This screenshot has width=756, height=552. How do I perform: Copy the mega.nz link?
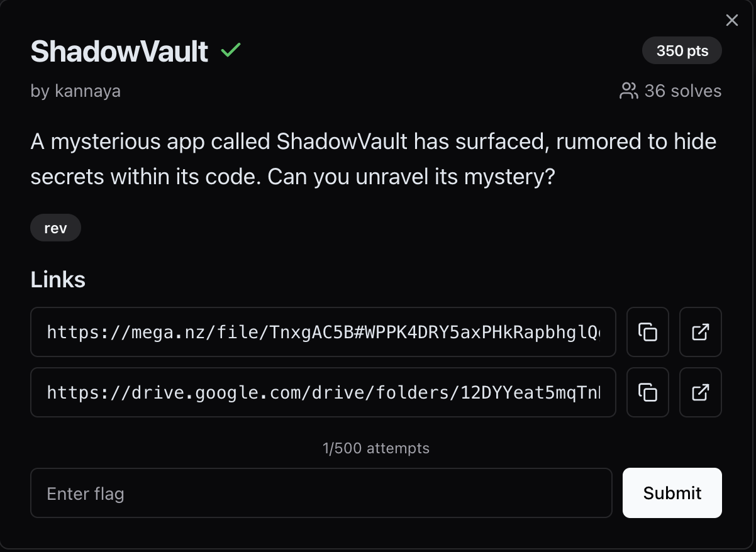(647, 332)
